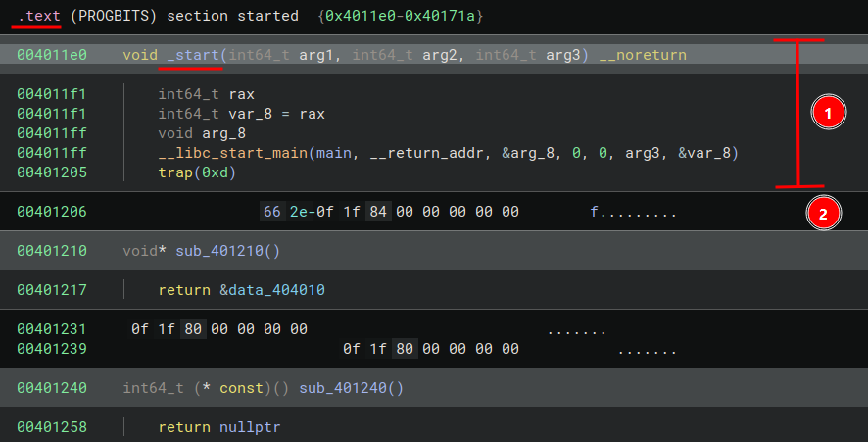868x442 pixels.
Task: Click the __noreturn attribute on _start
Action: 642,55
